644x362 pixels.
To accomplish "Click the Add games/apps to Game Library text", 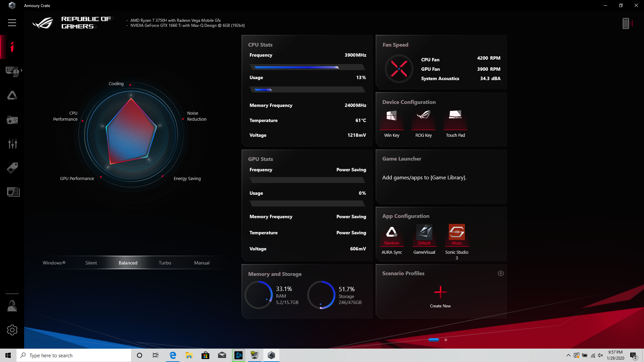I will [424, 178].
